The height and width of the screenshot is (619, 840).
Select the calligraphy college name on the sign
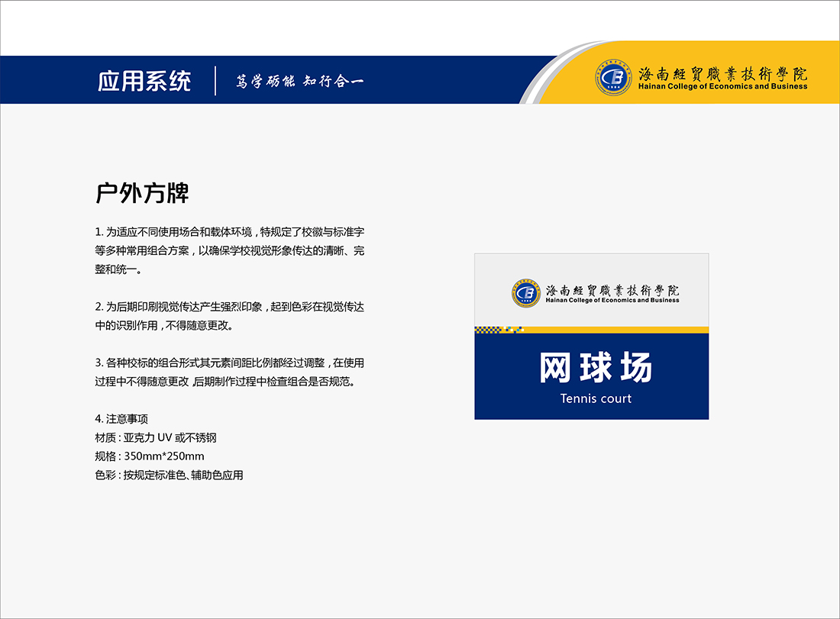[x=612, y=289]
